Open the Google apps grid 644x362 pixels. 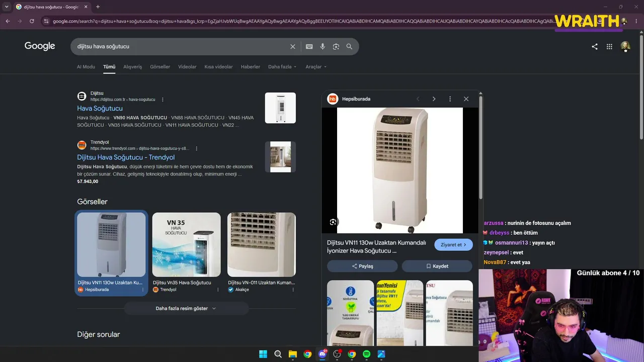coord(609,46)
